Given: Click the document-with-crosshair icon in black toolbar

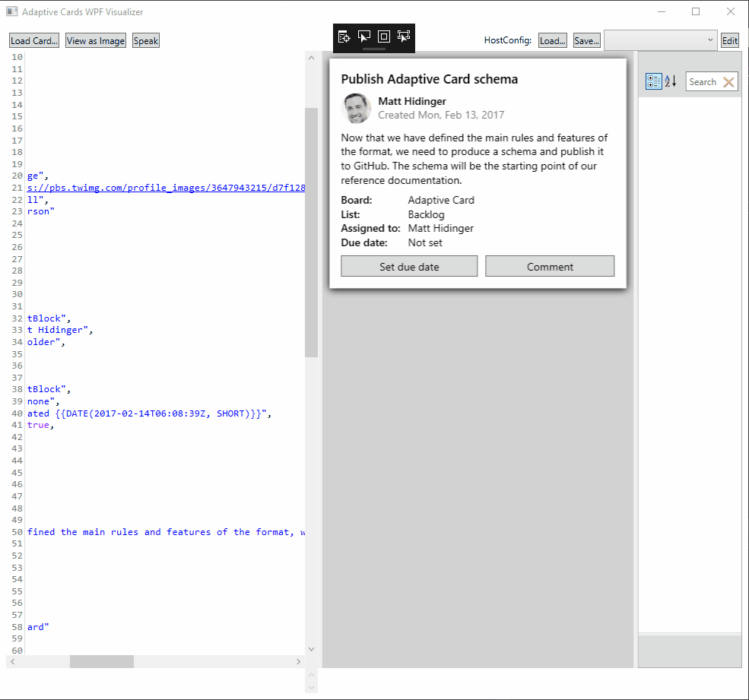Looking at the screenshot, I should [x=344, y=36].
